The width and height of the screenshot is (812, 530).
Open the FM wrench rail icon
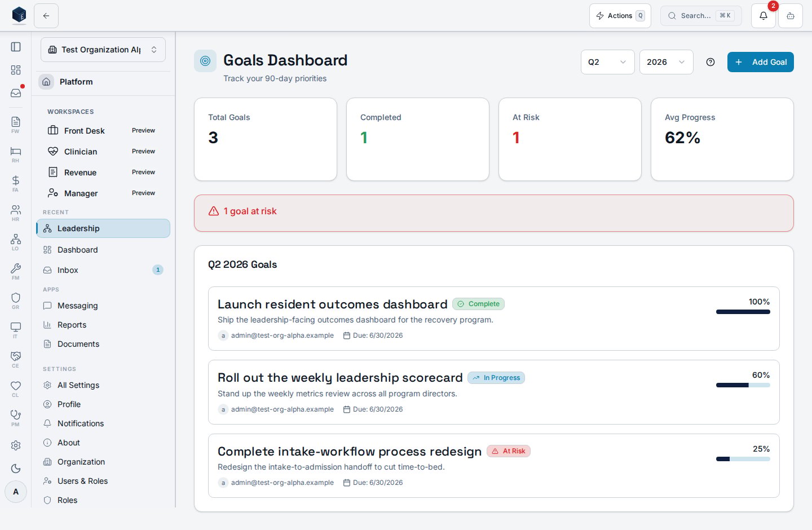pyautogui.click(x=16, y=271)
